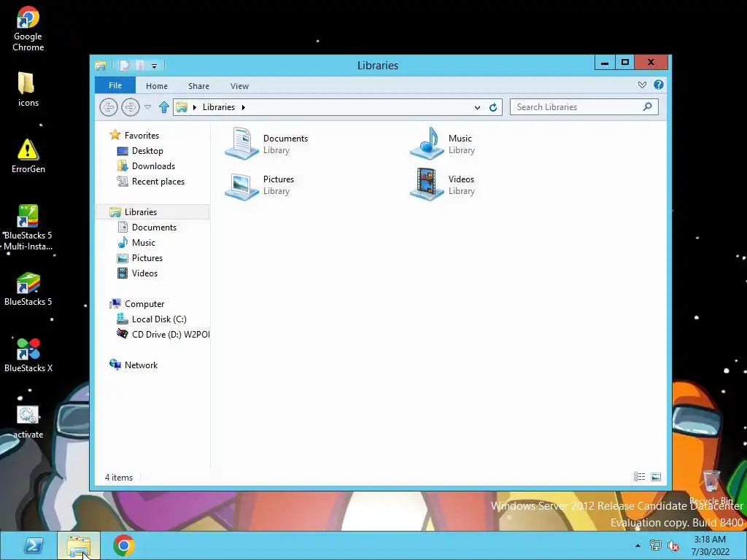Select Computer in the navigation pane
This screenshot has width=747, height=560.
(136, 304)
